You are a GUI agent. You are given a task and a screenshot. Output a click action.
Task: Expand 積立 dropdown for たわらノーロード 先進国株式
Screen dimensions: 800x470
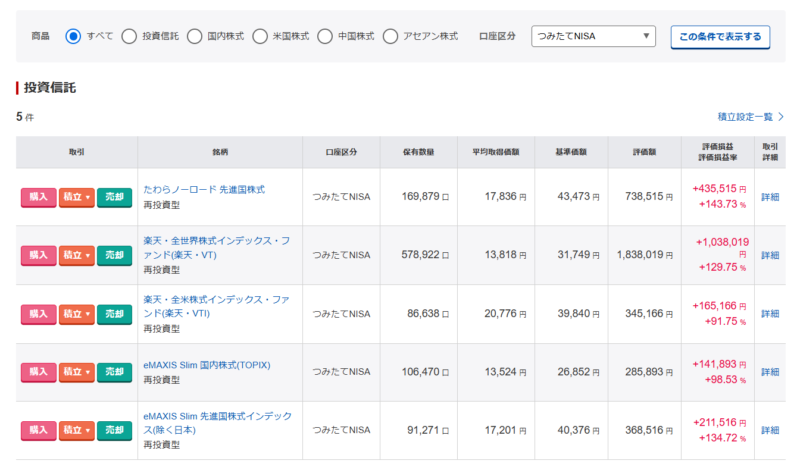click(x=76, y=197)
